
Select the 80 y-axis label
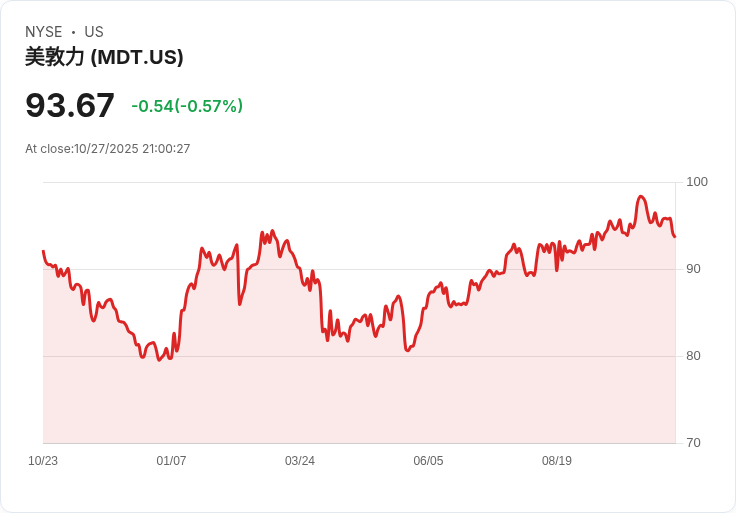[x=694, y=356]
